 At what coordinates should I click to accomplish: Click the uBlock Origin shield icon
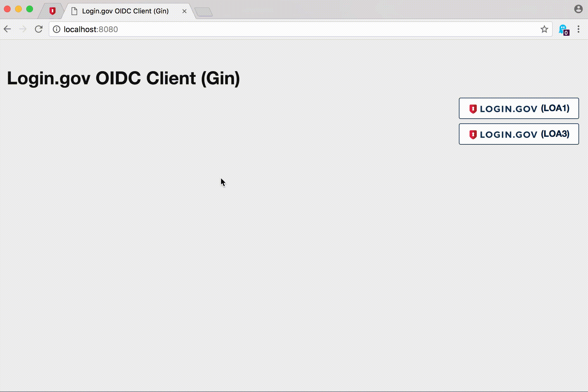click(52, 11)
